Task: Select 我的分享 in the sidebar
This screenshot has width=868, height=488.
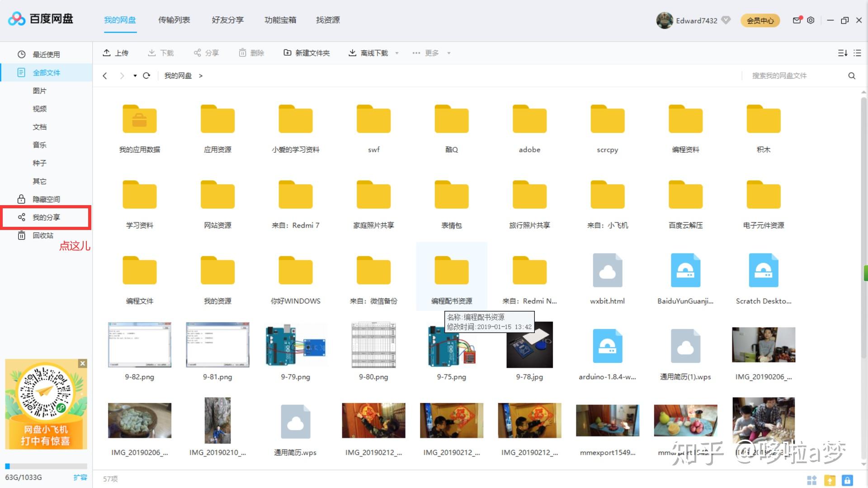Action: pyautogui.click(x=46, y=217)
